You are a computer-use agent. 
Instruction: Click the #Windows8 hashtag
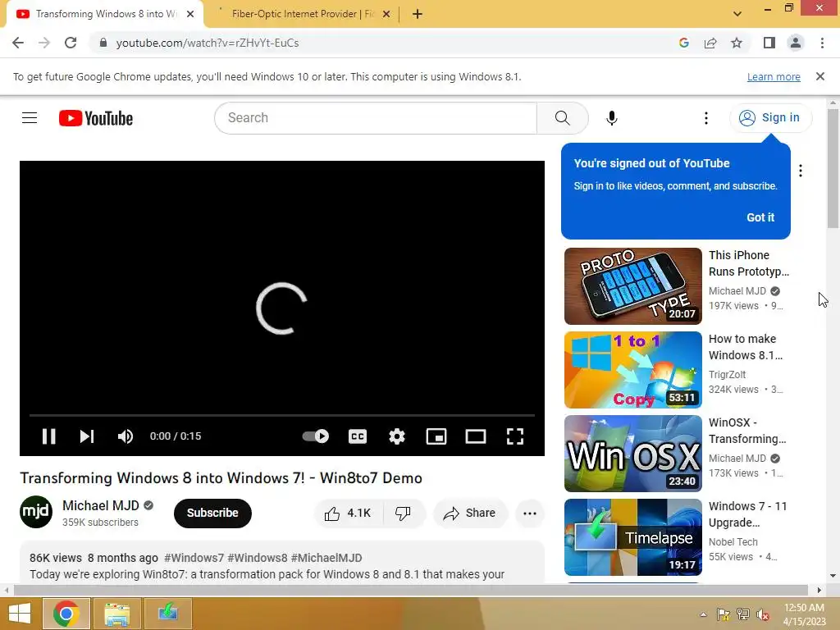click(x=258, y=558)
